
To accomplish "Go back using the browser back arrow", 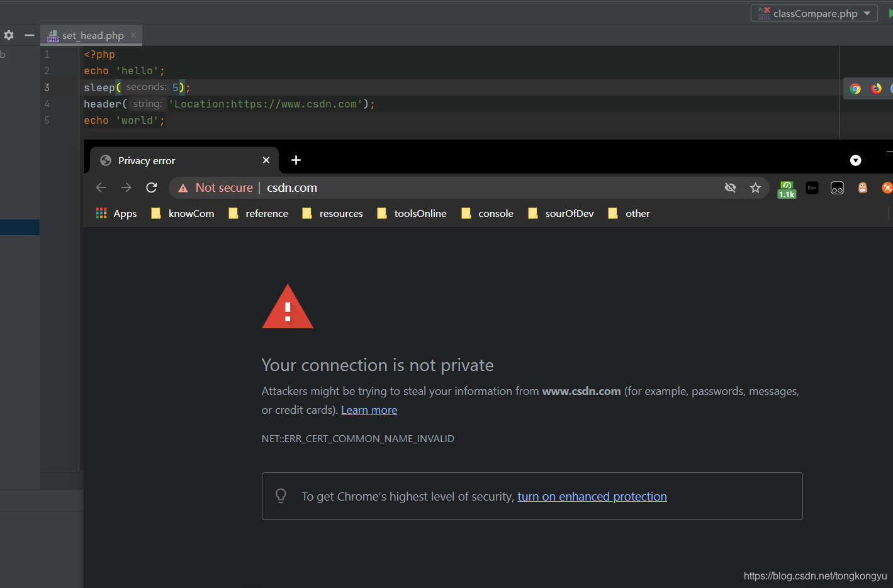I will [x=101, y=187].
